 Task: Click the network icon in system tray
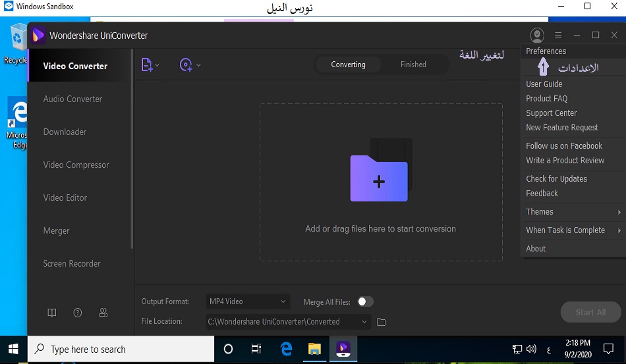(x=517, y=350)
